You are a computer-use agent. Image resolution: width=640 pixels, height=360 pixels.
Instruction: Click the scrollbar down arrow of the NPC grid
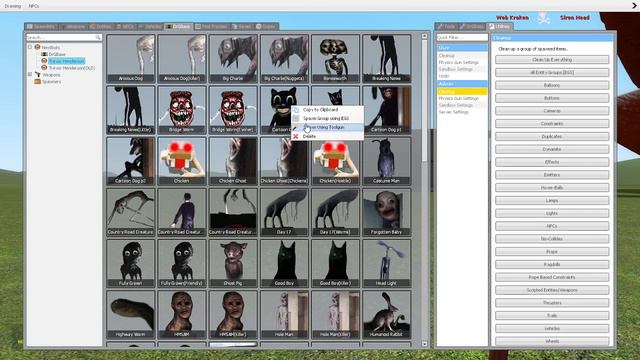click(x=424, y=344)
